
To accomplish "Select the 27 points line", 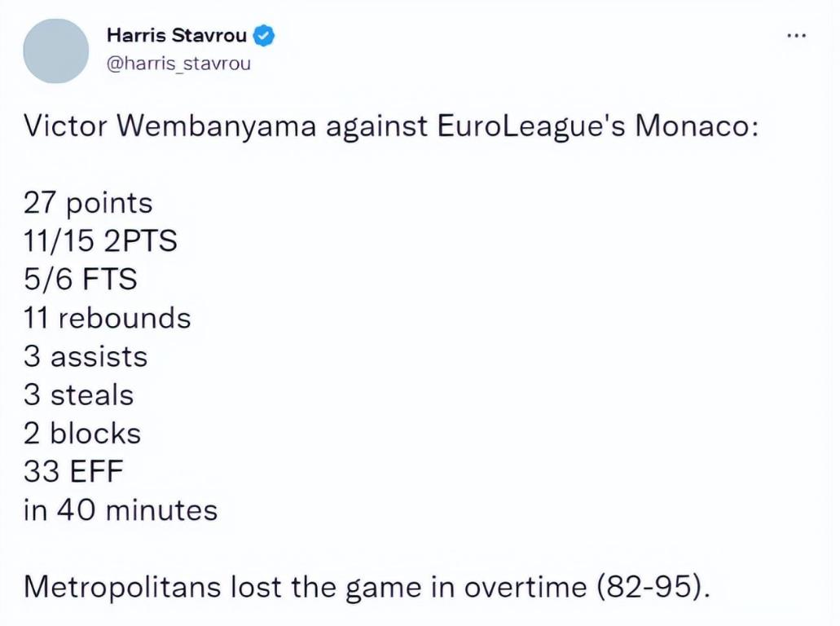I will point(88,203).
